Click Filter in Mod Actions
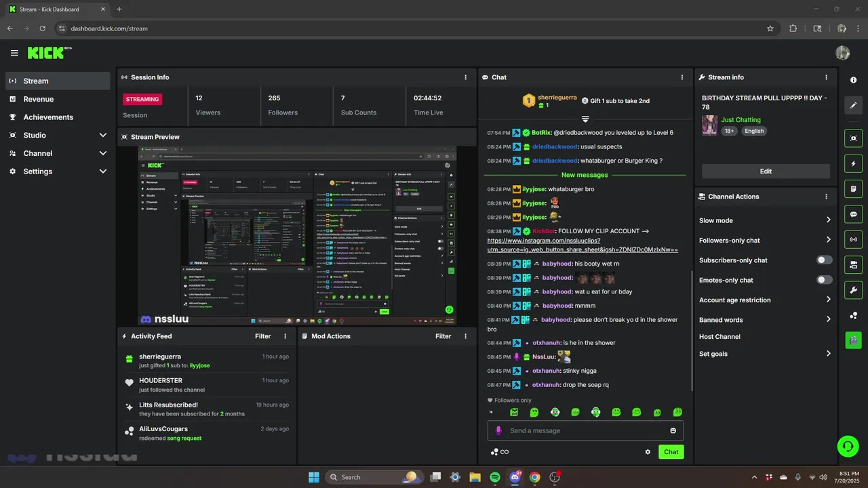Screen dimensions: 868x488 pyautogui.click(x=443, y=336)
